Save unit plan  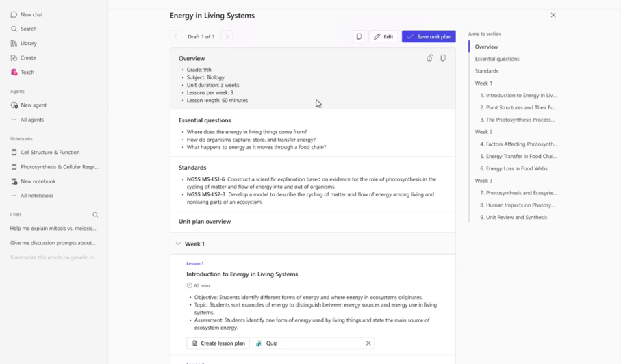coord(429,36)
